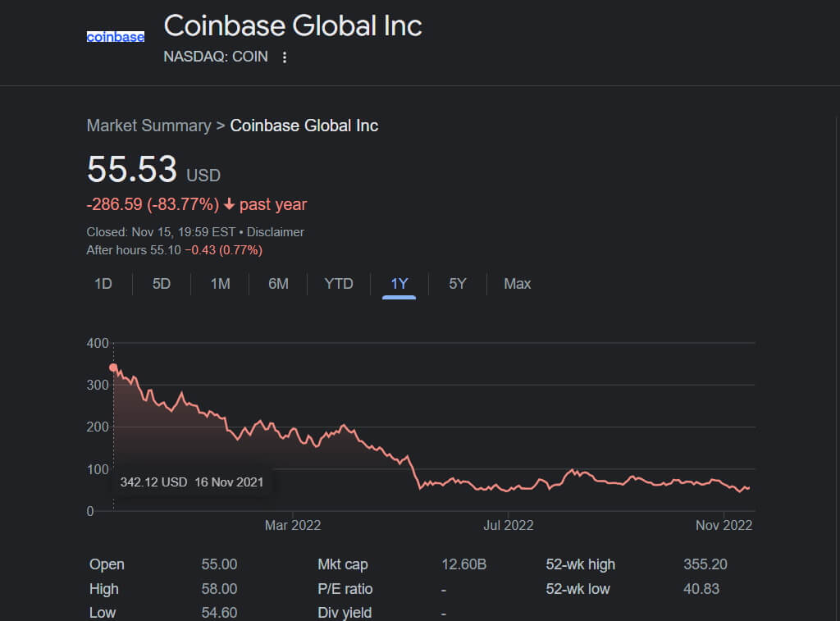840x621 pixels.
Task: Open the Disclaimer link
Action: [x=276, y=232]
